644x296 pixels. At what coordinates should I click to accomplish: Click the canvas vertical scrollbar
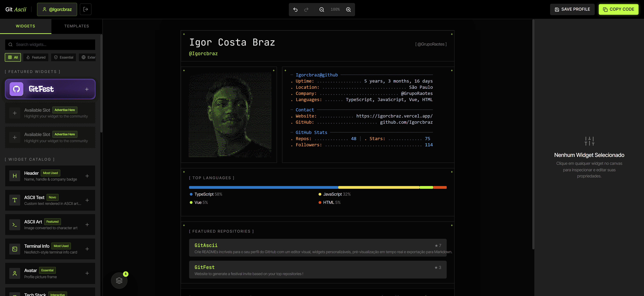533,134
